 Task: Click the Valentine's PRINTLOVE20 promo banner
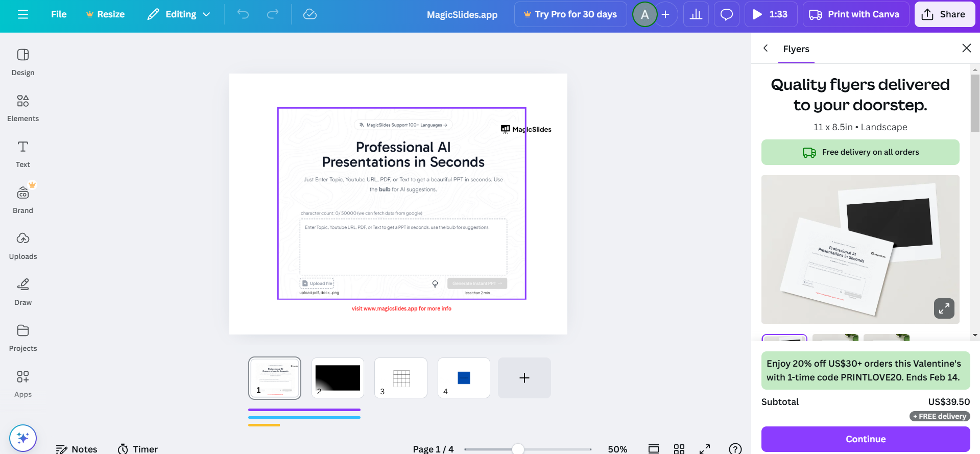point(866,371)
